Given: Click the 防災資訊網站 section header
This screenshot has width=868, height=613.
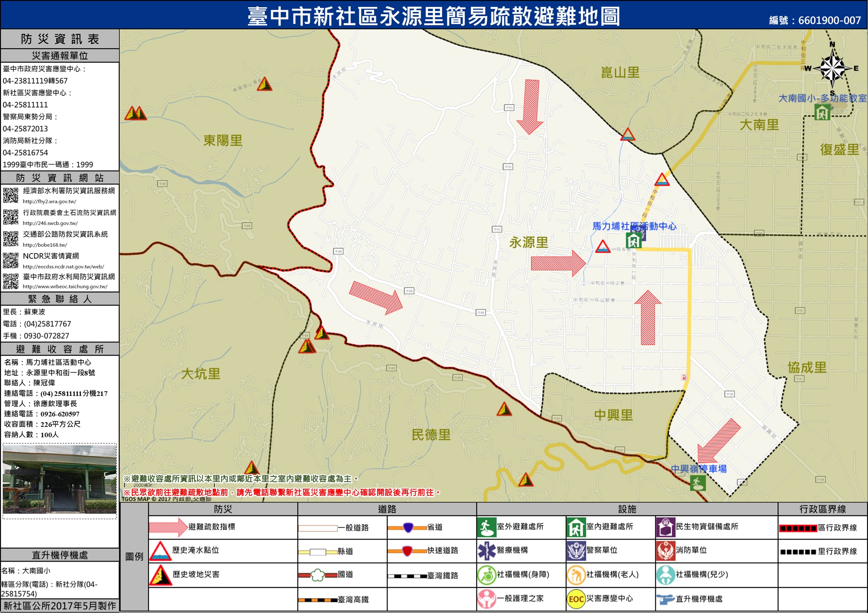Looking at the screenshot, I should [60, 178].
